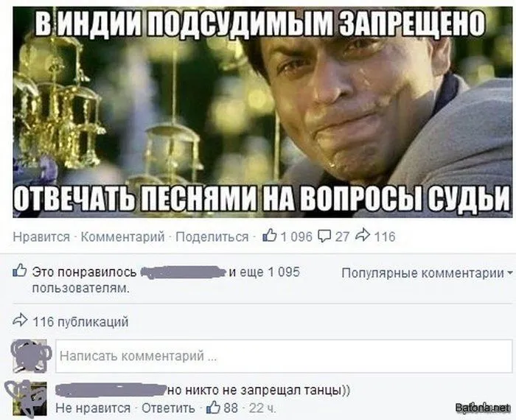Viewport: 516px width, 420px height.
Task: Open the list of и еще 1 095 likers
Action: pos(264,273)
